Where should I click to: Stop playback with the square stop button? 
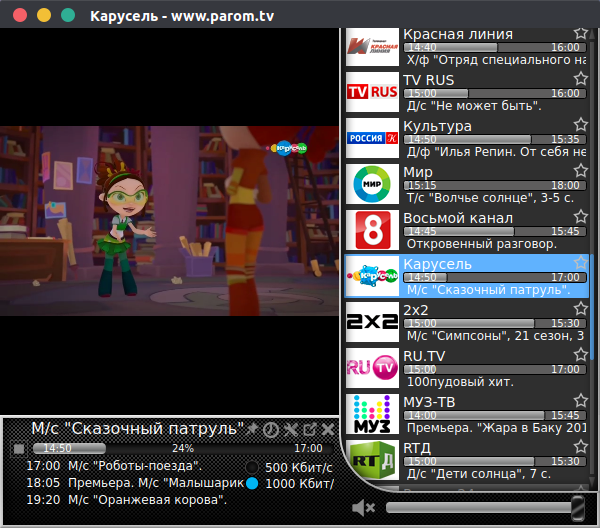pyautogui.click(x=18, y=448)
